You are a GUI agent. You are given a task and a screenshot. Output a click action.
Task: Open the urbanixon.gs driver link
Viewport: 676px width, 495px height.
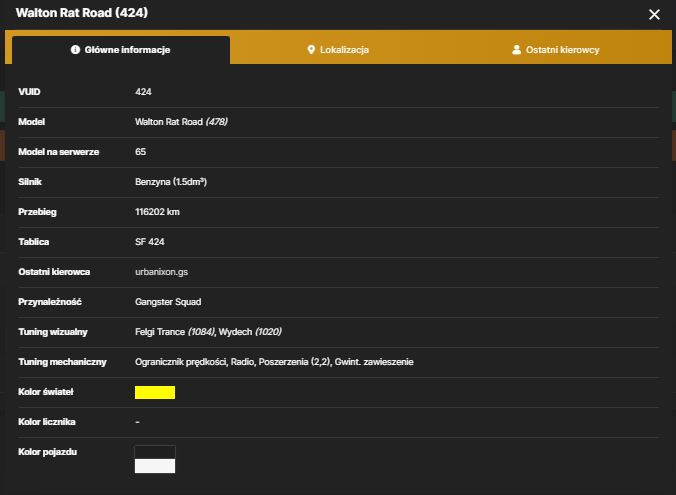point(161,272)
